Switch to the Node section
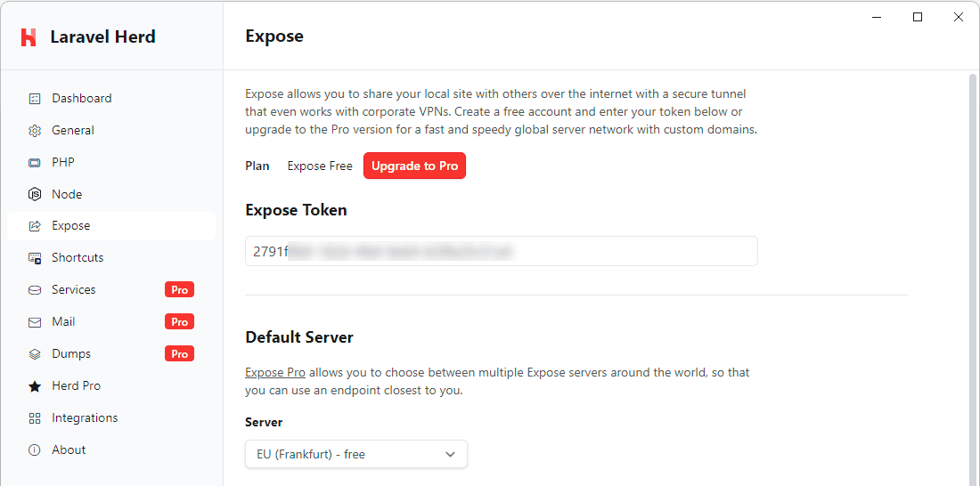 click(111, 194)
